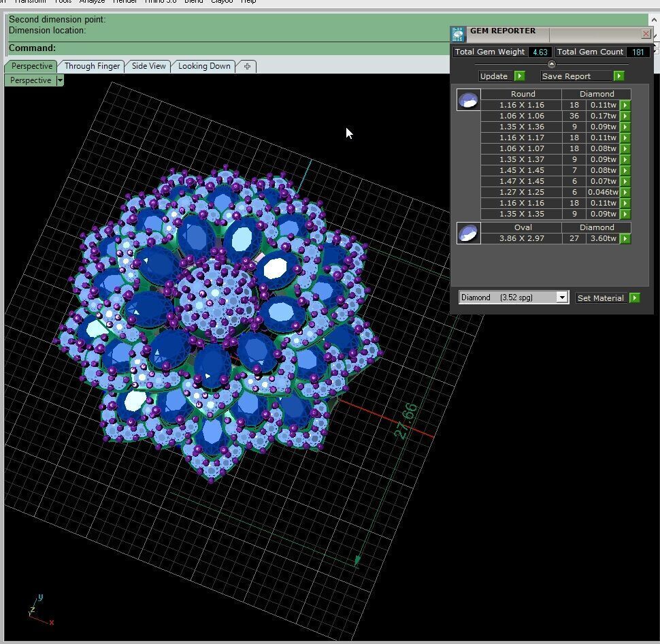
Task: Switch to the Looking Down tab
Action: (204, 66)
